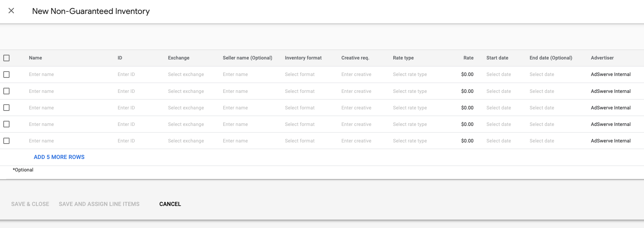This screenshot has width=644, height=228.
Task: Focus the Seller name field in first row
Action: click(235, 75)
